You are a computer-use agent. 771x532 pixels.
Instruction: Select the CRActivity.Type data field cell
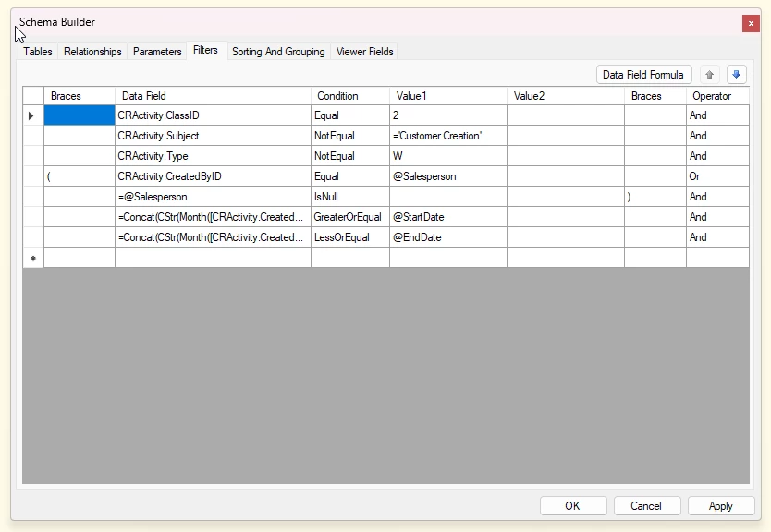[x=213, y=156]
